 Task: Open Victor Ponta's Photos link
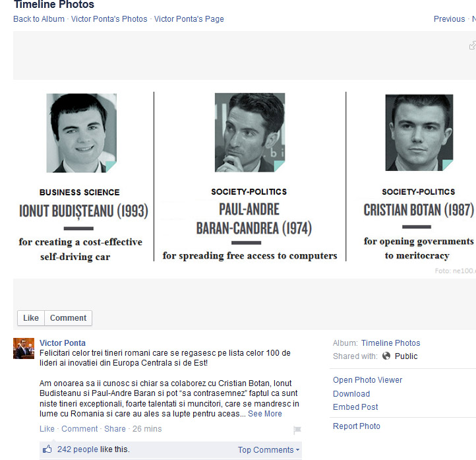coord(109,19)
